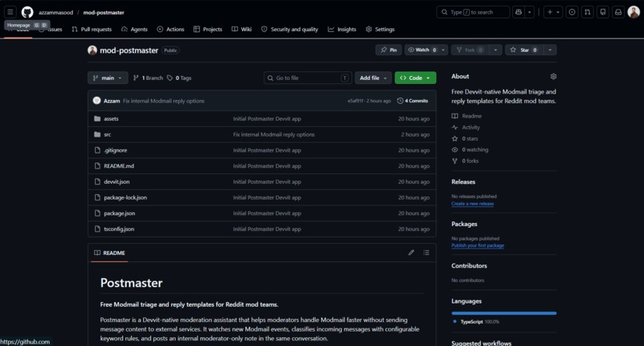Open the README outline list icon
Image resolution: width=644 pixels, height=346 pixels.
[427, 253]
